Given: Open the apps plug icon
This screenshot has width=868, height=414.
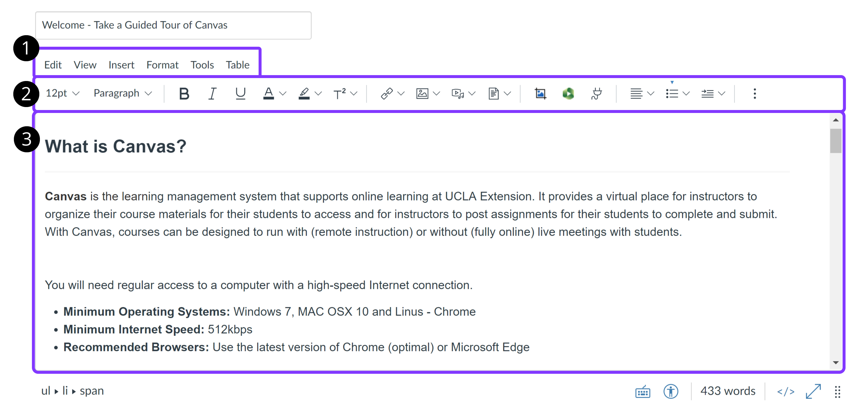Looking at the screenshot, I should pyautogui.click(x=596, y=93).
